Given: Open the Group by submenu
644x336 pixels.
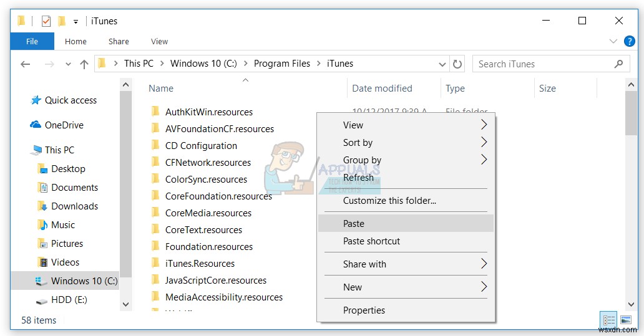Looking at the screenshot, I should [406, 160].
